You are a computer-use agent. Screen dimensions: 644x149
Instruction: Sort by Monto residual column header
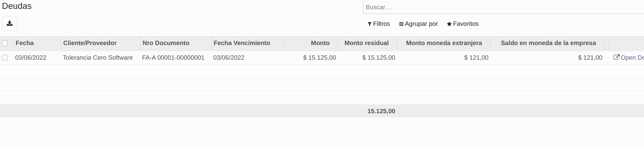[x=368, y=43]
